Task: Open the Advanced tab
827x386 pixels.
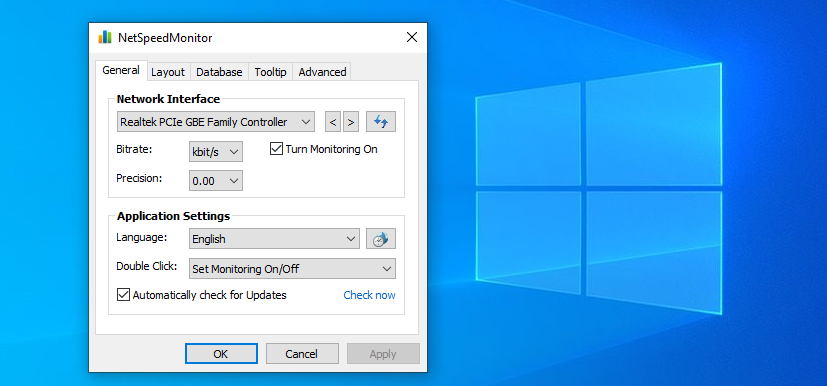Action: tap(322, 72)
